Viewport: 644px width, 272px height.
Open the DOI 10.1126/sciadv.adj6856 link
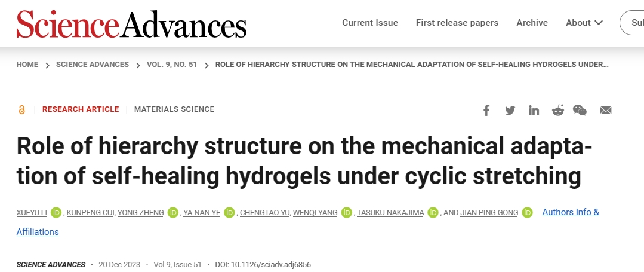point(263,265)
